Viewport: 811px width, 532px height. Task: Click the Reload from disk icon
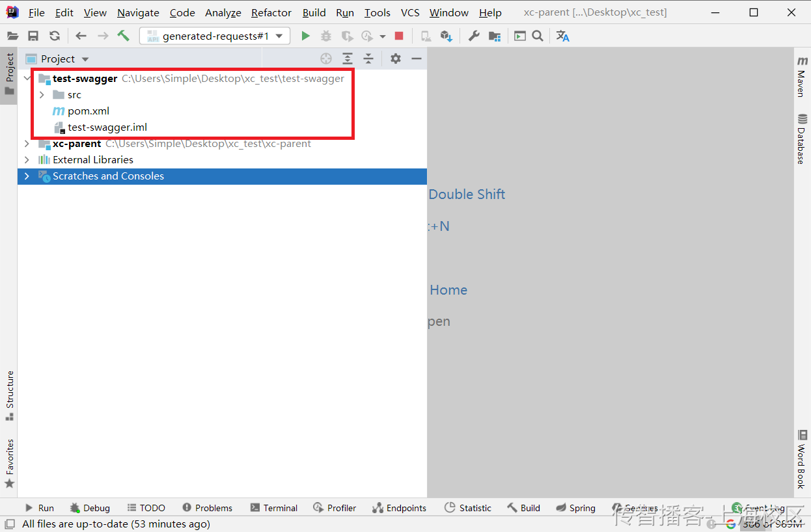click(x=55, y=36)
